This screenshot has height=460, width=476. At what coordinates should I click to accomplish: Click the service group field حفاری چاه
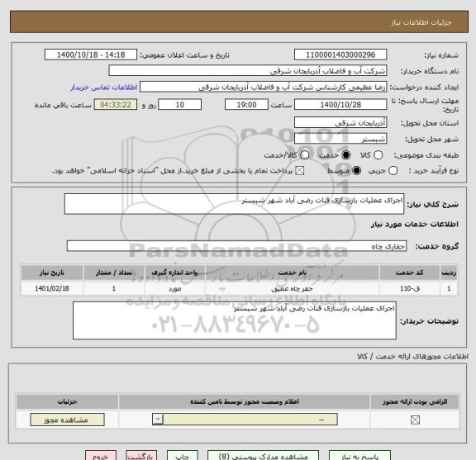coord(236,246)
